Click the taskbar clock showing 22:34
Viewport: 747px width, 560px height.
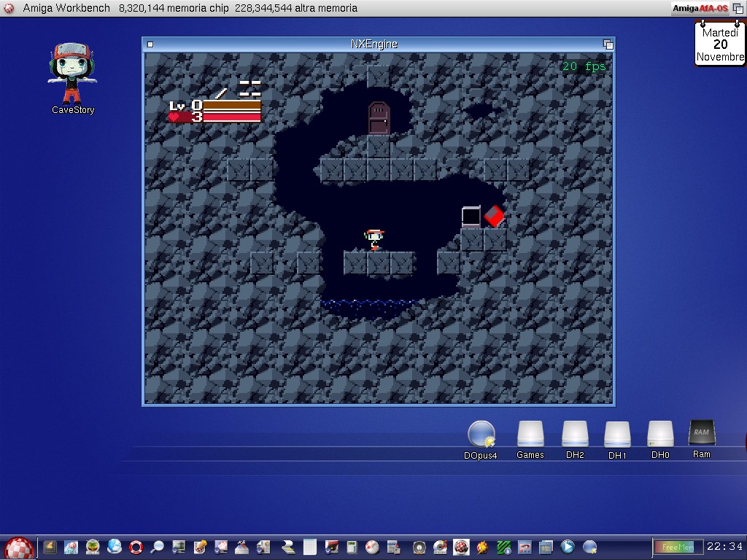pos(724,547)
